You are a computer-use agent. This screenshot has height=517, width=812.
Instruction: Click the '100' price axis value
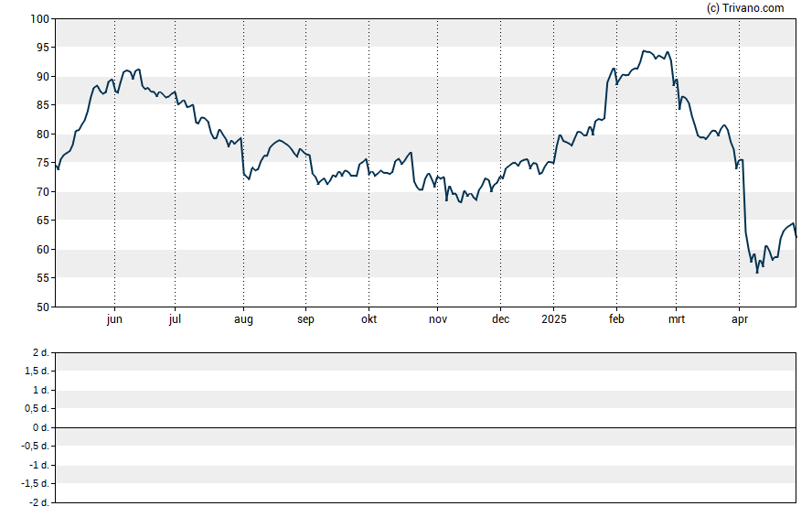(40, 19)
